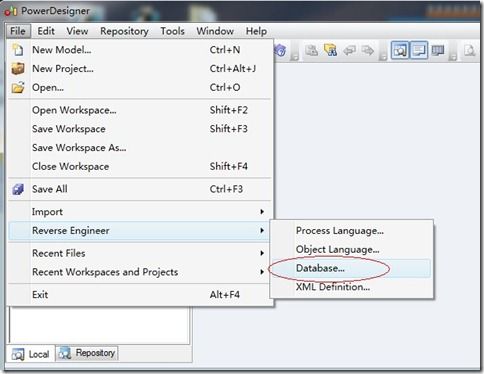This screenshot has height=374, width=484.
Task: Select Process Language... in the submenu
Action: coord(351,231)
